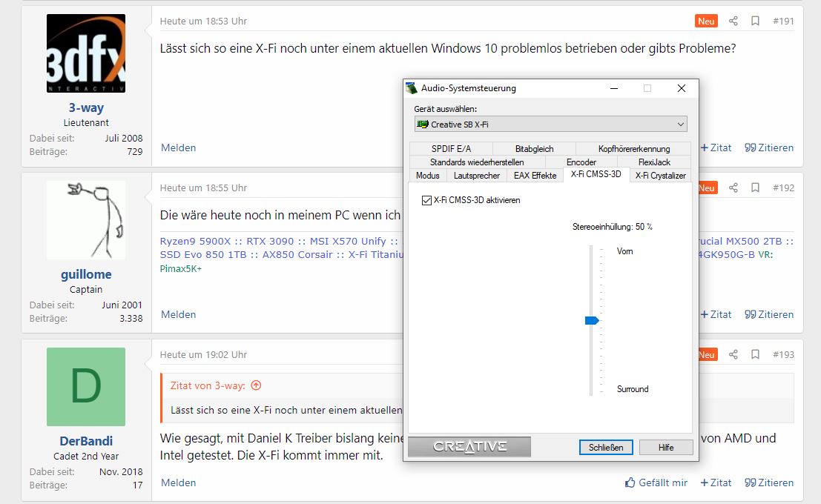Viewport: 821px width, 504px height.
Task: Quote post #192 with Zitieren
Action: click(x=769, y=314)
